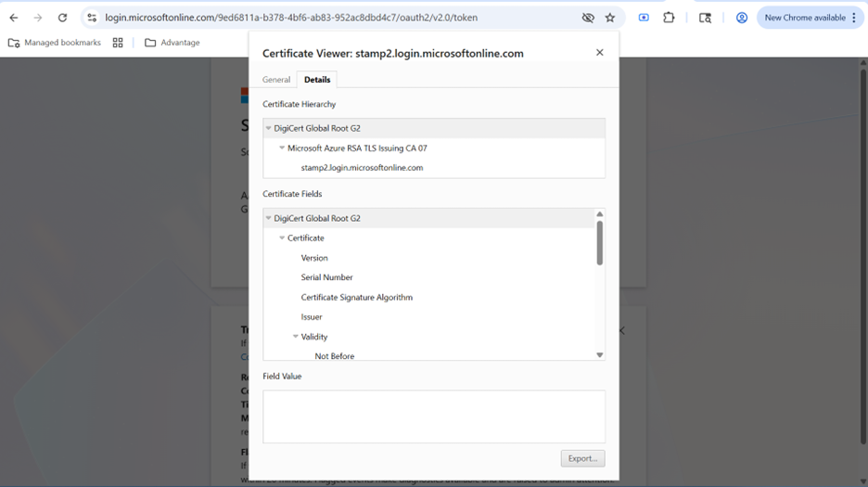Select the Serial Number field
The image size is (868, 487).
tap(326, 277)
